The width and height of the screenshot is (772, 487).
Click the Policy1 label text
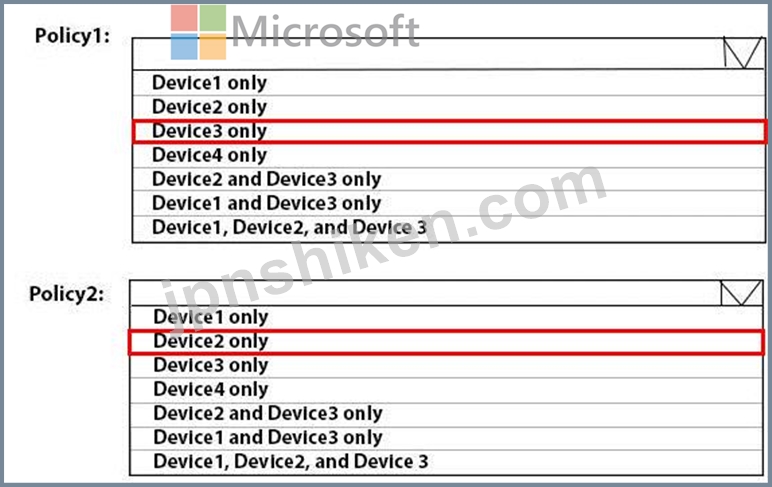[72, 36]
